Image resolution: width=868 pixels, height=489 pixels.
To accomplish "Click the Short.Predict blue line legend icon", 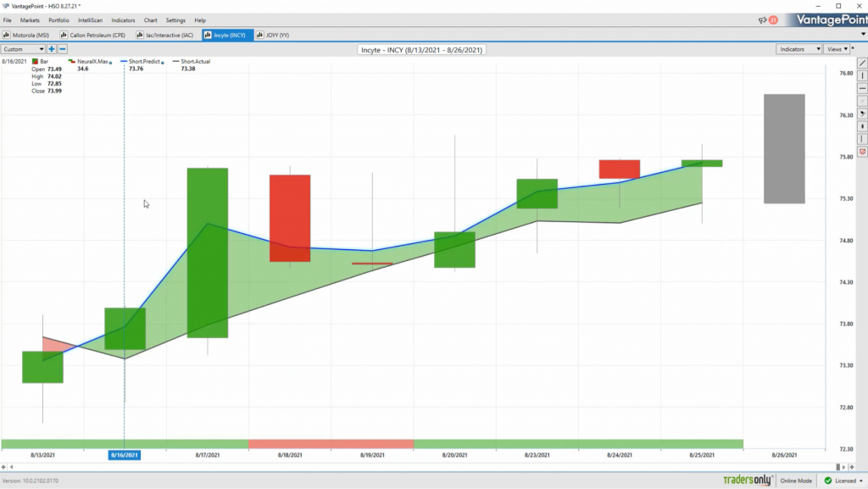I will pyautogui.click(x=124, y=61).
